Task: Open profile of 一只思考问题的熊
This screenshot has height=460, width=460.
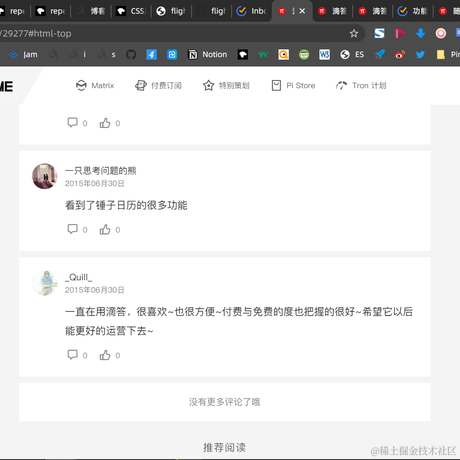Action: point(101,171)
